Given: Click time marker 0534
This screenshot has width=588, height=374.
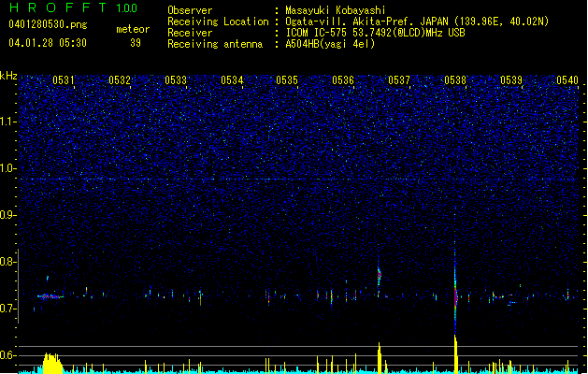Looking at the screenshot, I should [x=232, y=80].
